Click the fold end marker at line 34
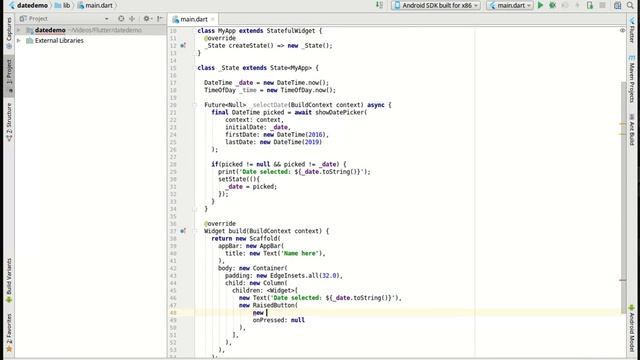Viewport: 640px width, 360px height. tap(195, 209)
